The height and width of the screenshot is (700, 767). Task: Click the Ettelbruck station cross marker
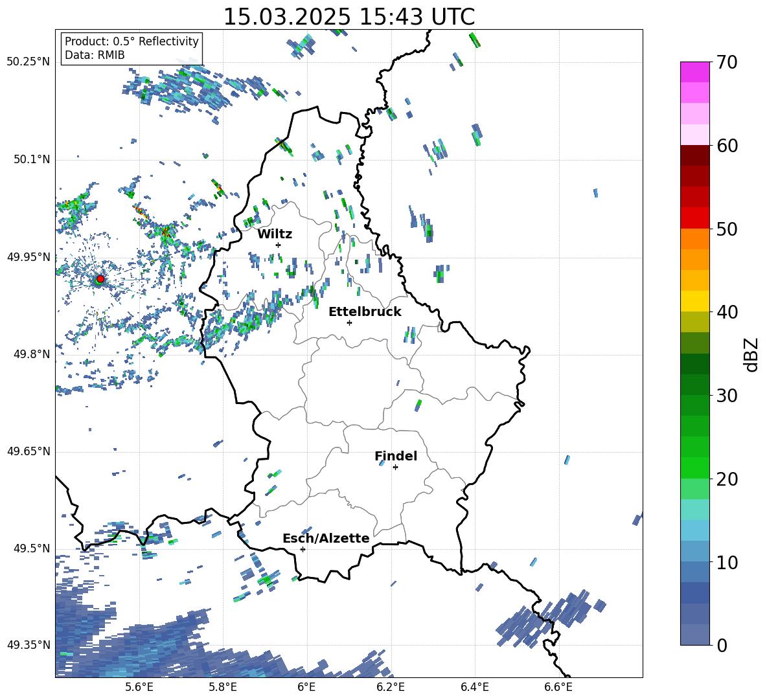point(349,322)
